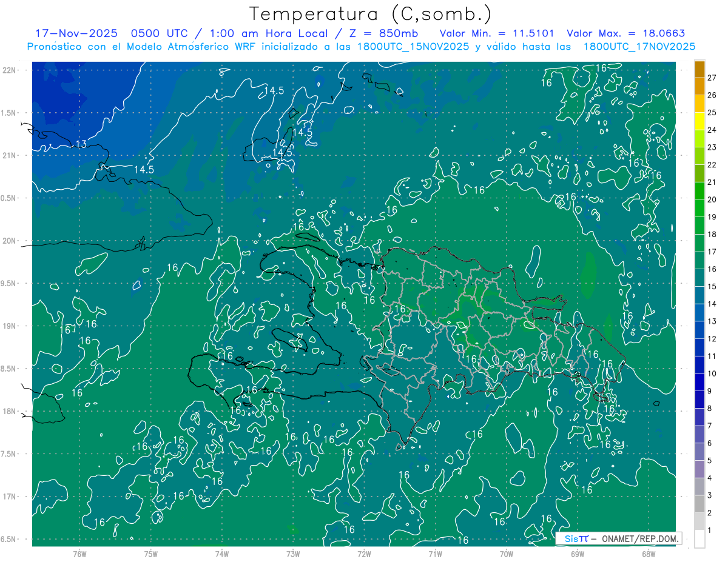Click the lime swatch between 22 and 23
Image resolution: width=728 pixels, height=562 pixels.
699,156
